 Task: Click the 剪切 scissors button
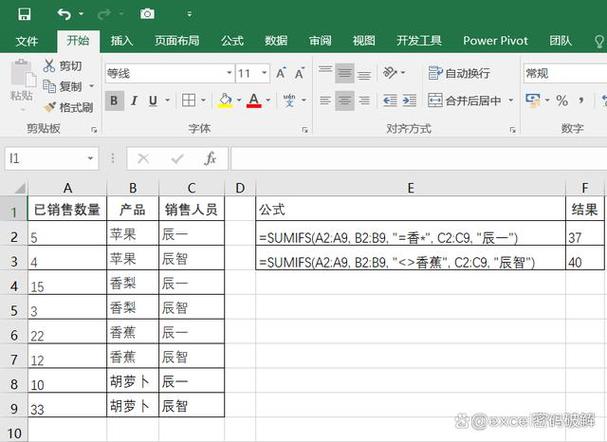pos(62,66)
